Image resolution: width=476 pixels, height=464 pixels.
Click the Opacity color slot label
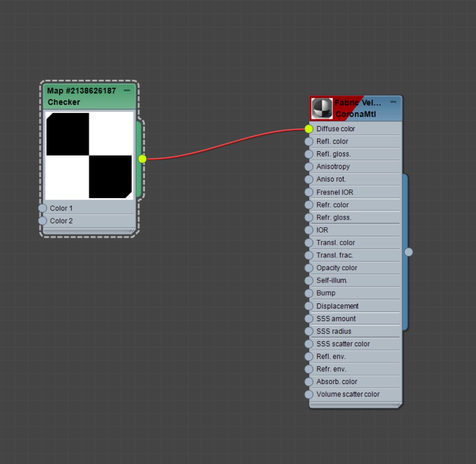pos(337,268)
